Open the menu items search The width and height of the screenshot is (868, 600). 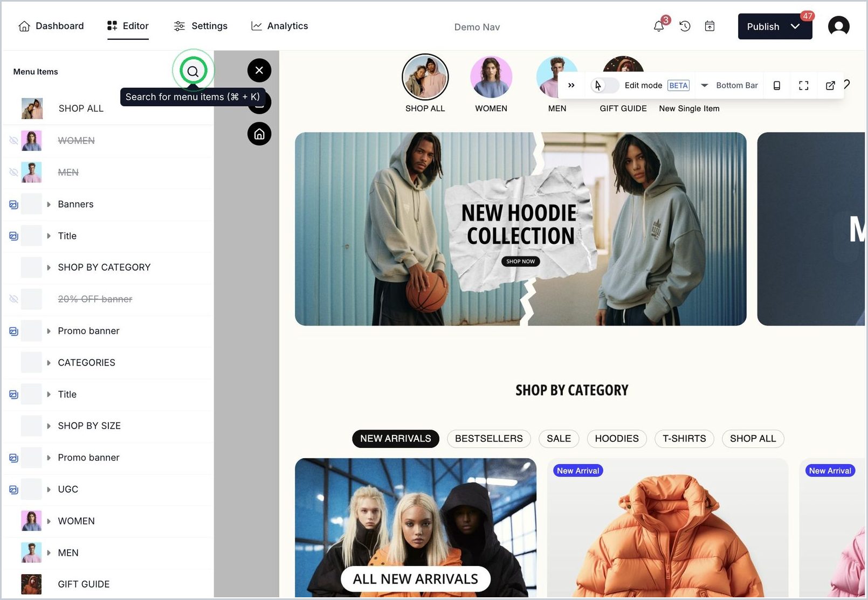(x=193, y=71)
